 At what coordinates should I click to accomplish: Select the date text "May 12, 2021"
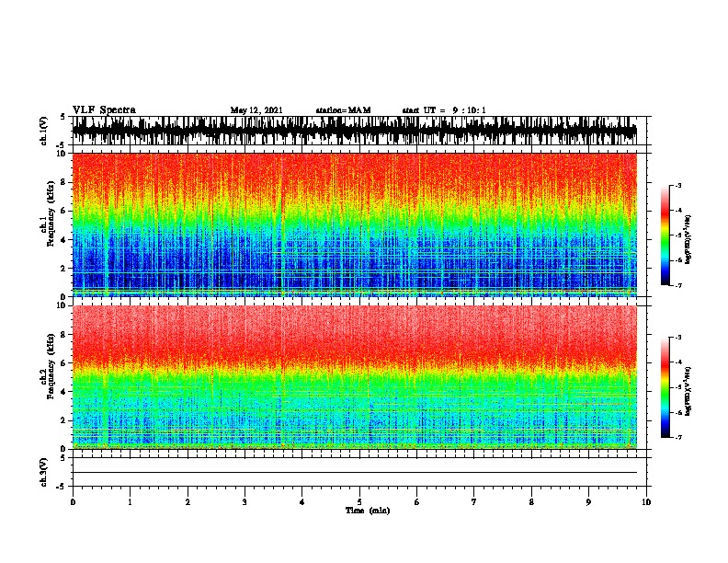pos(256,110)
